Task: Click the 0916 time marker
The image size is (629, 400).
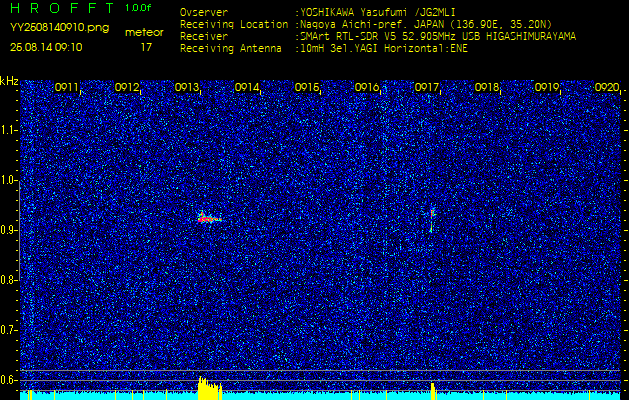Action: click(366, 87)
